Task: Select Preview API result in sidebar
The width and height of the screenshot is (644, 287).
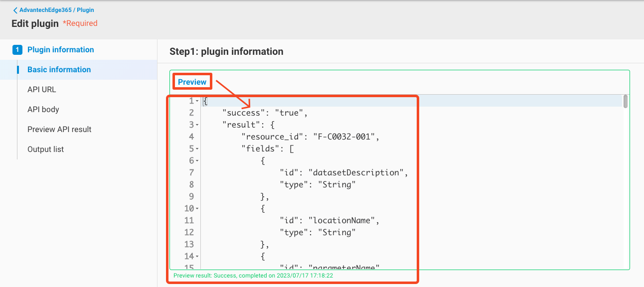Action: tap(59, 129)
